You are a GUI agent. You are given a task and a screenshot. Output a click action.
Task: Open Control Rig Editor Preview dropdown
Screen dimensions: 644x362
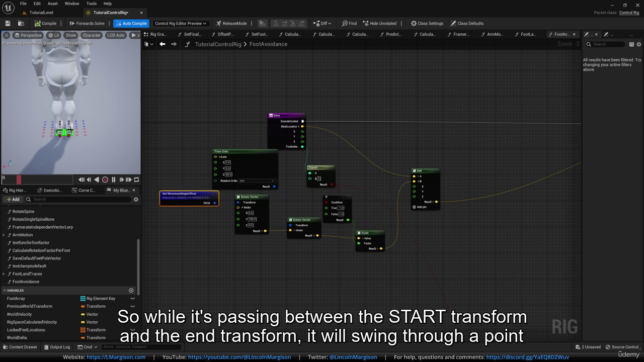click(x=181, y=24)
